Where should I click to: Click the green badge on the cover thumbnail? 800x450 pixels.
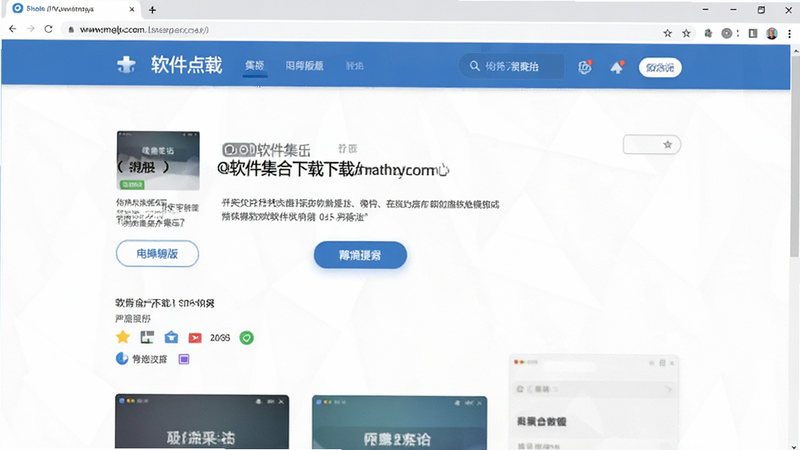[132, 184]
